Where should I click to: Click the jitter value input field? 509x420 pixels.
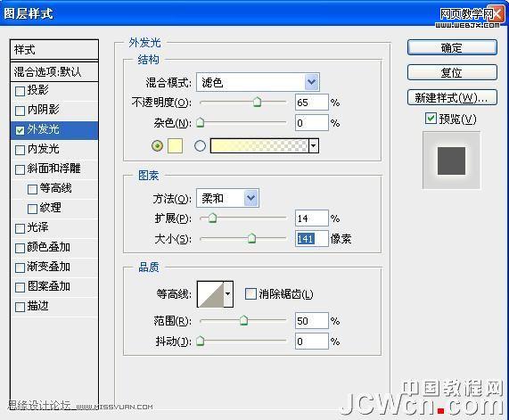pyautogui.click(x=312, y=342)
